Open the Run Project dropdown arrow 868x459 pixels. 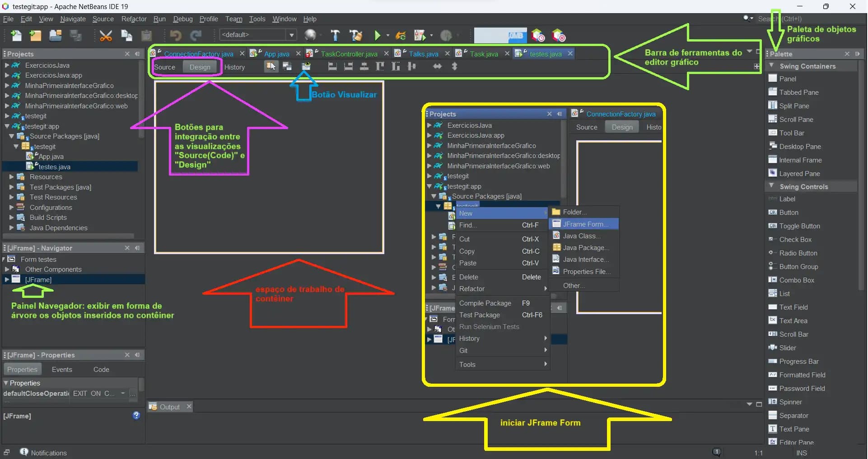[387, 36]
